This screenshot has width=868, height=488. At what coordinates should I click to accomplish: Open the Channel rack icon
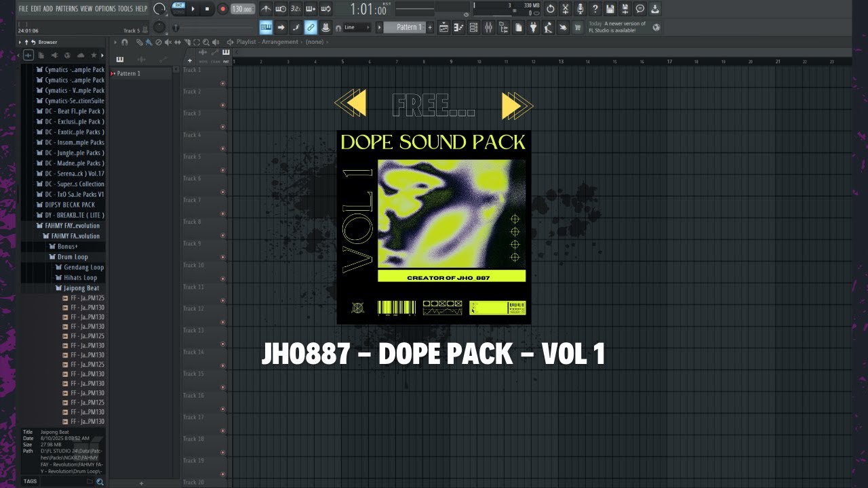473,28
